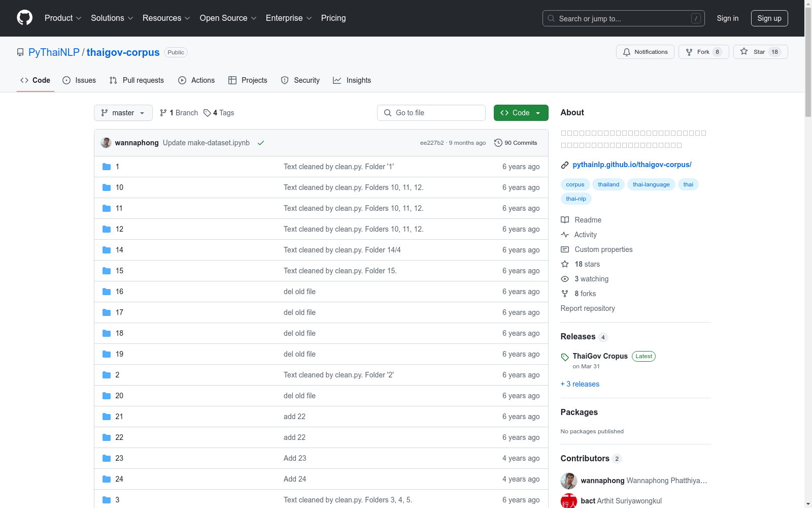Open the Enterprise dropdown
Viewport: 812px width, 508px height.
coord(289,18)
